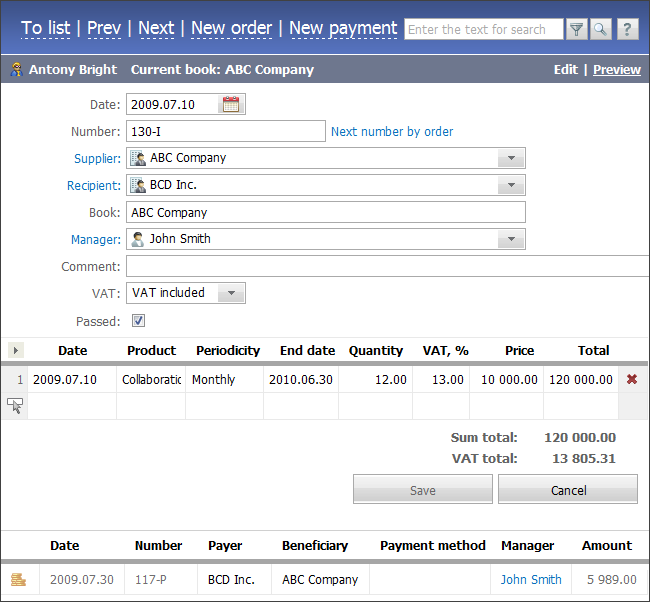650x602 pixels.
Task: Create a New order
Action: [x=232, y=28]
